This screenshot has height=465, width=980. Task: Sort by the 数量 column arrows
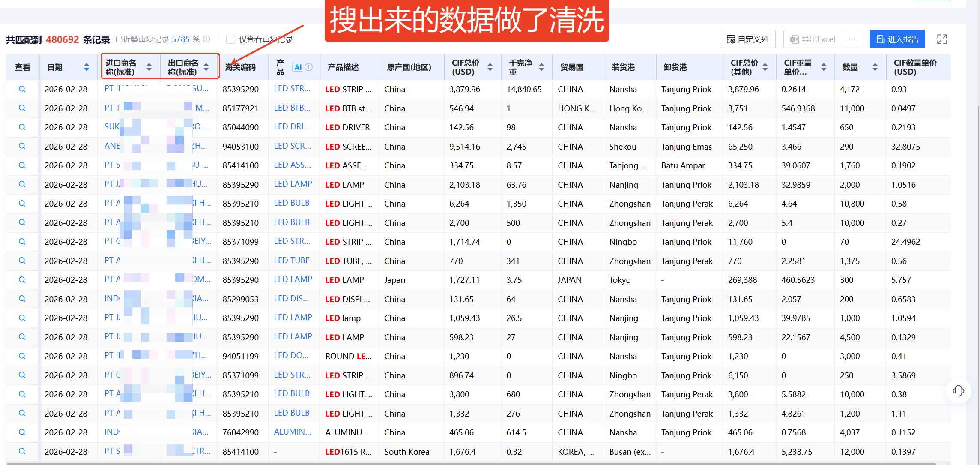(875, 67)
